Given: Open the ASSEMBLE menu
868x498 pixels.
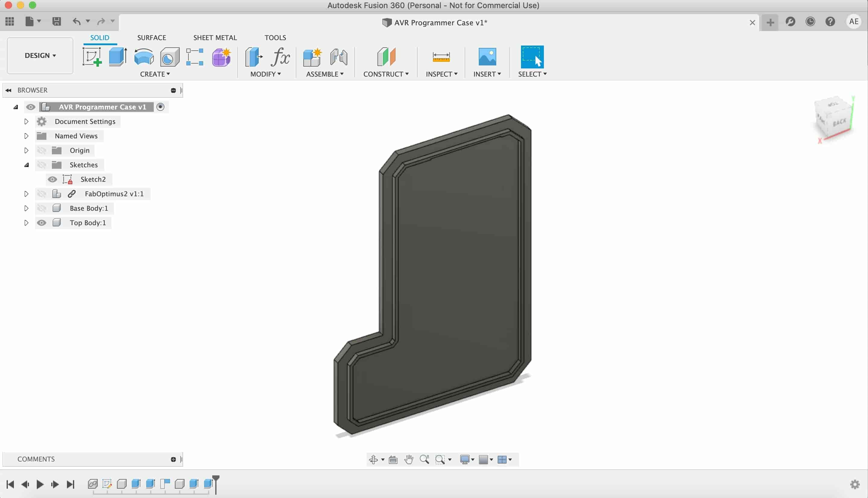Looking at the screenshot, I should (x=325, y=74).
